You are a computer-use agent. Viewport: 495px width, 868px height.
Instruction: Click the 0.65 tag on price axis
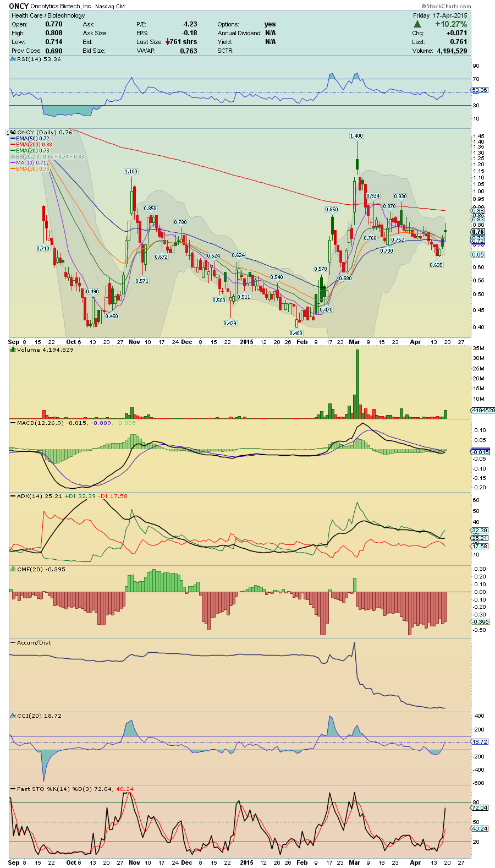[479, 255]
